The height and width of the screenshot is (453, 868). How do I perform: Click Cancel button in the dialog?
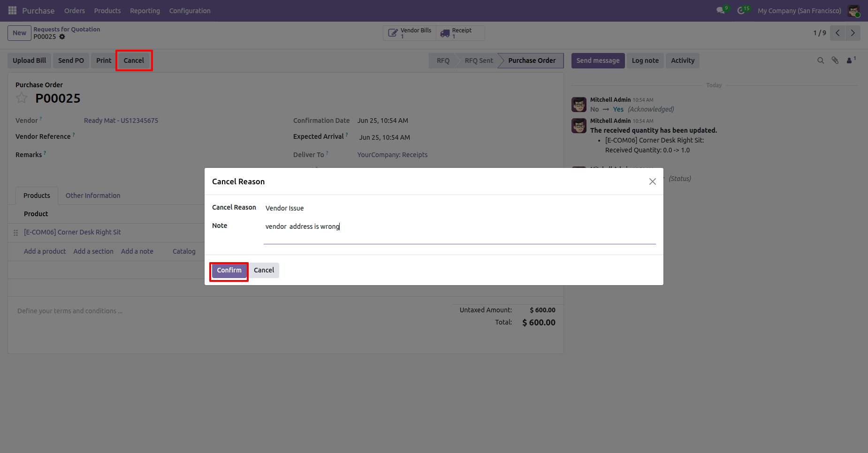pyautogui.click(x=264, y=270)
